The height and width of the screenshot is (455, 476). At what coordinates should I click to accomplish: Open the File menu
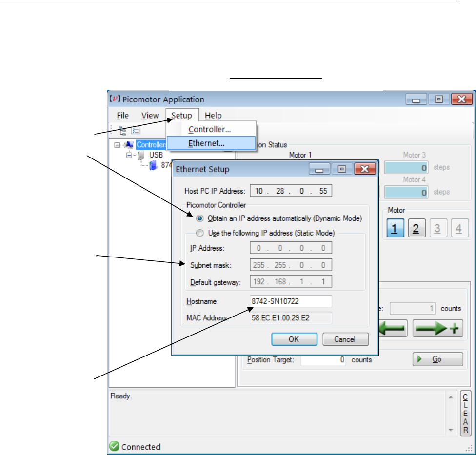pos(122,116)
